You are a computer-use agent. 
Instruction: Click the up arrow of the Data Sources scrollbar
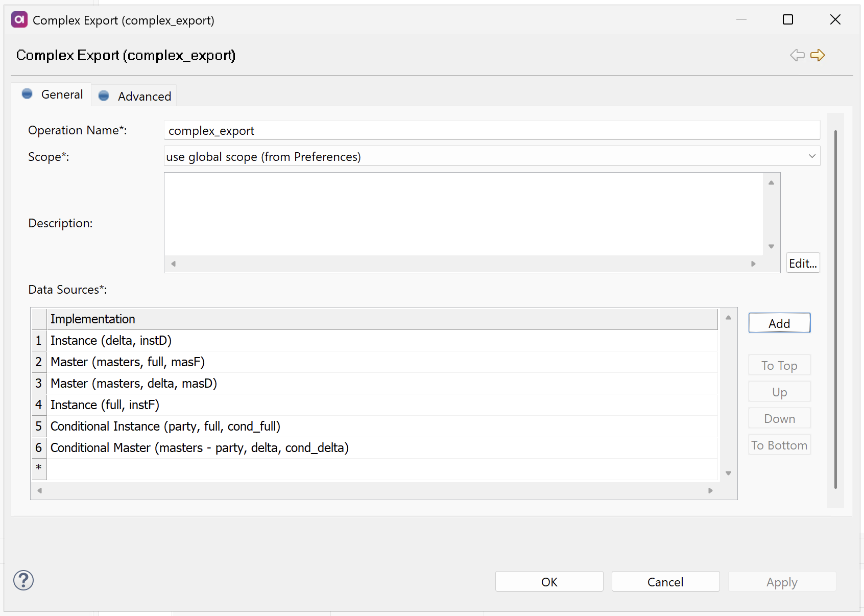pyautogui.click(x=728, y=317)
